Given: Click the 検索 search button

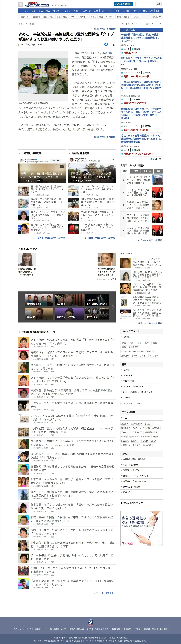Looking at the screenshot, I should [x=159, y=4].
